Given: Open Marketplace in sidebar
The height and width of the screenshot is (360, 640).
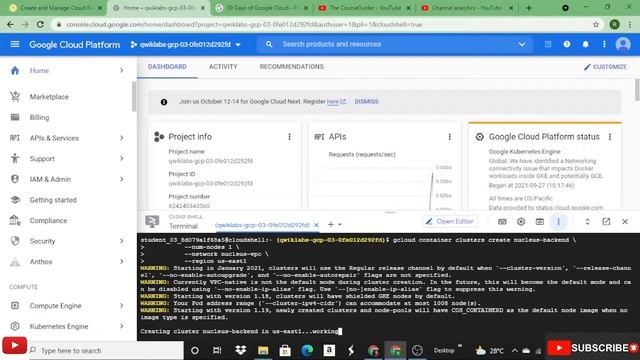Looking at the screenshot, I should [x=49, y=97].
